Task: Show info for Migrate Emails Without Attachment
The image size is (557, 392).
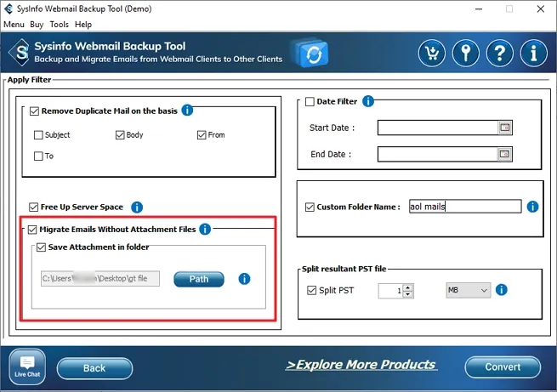Action: (x=205, y=229)
